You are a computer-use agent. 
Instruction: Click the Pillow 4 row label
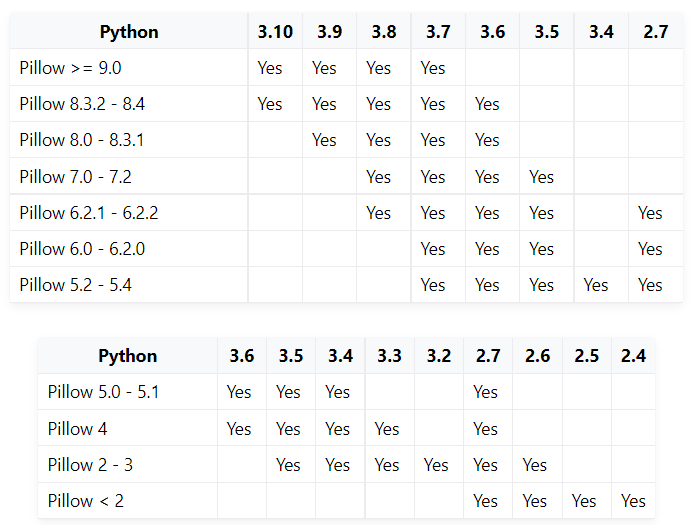click(x=78, y=429)
